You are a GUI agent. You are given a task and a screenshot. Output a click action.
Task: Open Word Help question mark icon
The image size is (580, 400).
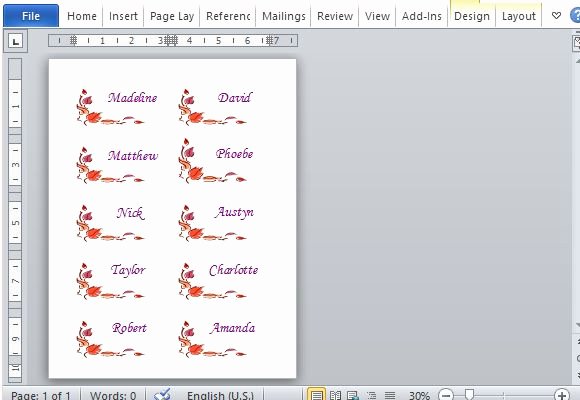575,16
